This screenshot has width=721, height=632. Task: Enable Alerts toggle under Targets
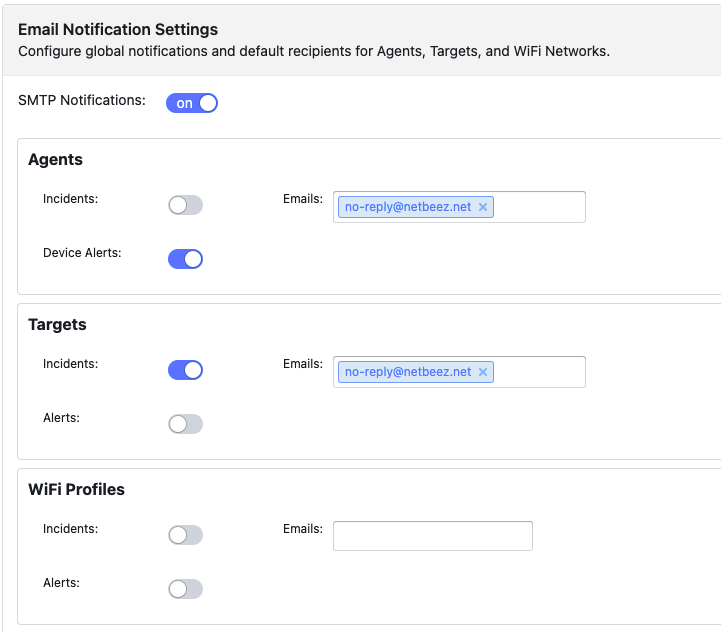tap(185, 424)
